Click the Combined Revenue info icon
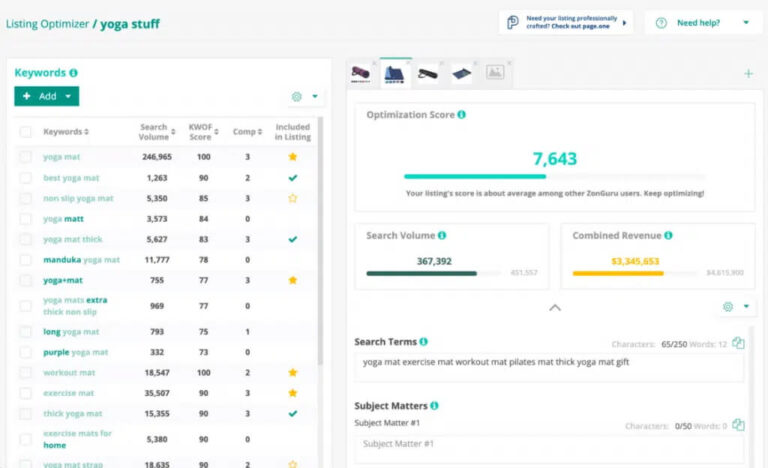 [668, 235]
